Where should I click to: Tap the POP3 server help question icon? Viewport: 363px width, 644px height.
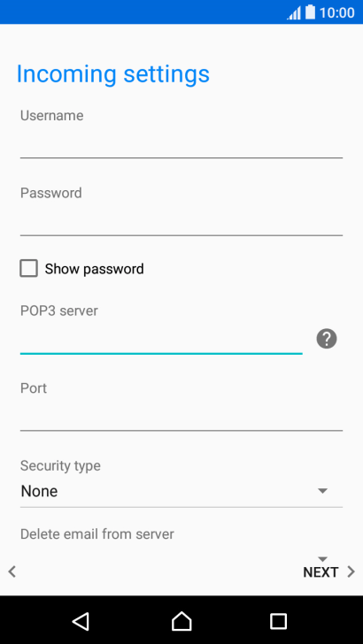pos(327,340)
